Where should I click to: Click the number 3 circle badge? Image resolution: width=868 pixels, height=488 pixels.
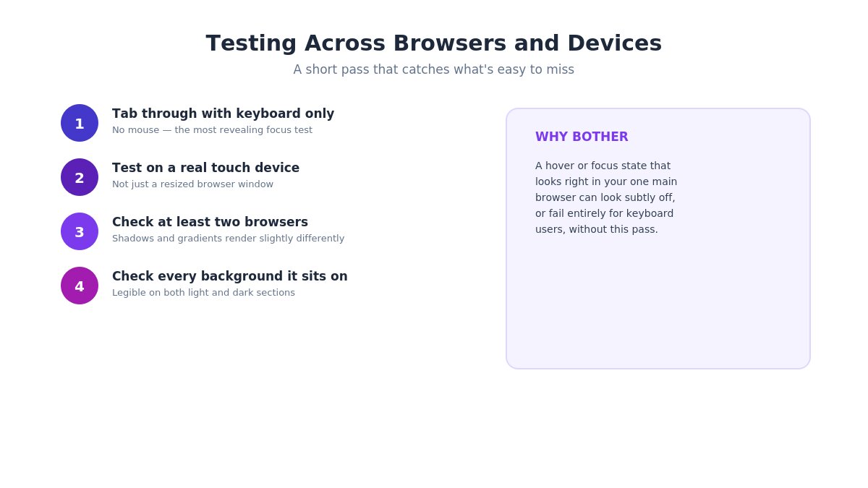click(80, 231)
